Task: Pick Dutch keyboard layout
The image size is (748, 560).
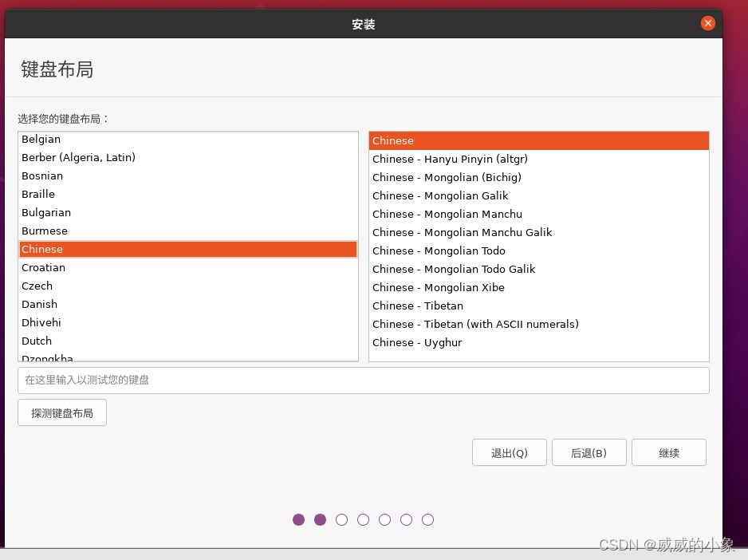Action: point(188,341)
